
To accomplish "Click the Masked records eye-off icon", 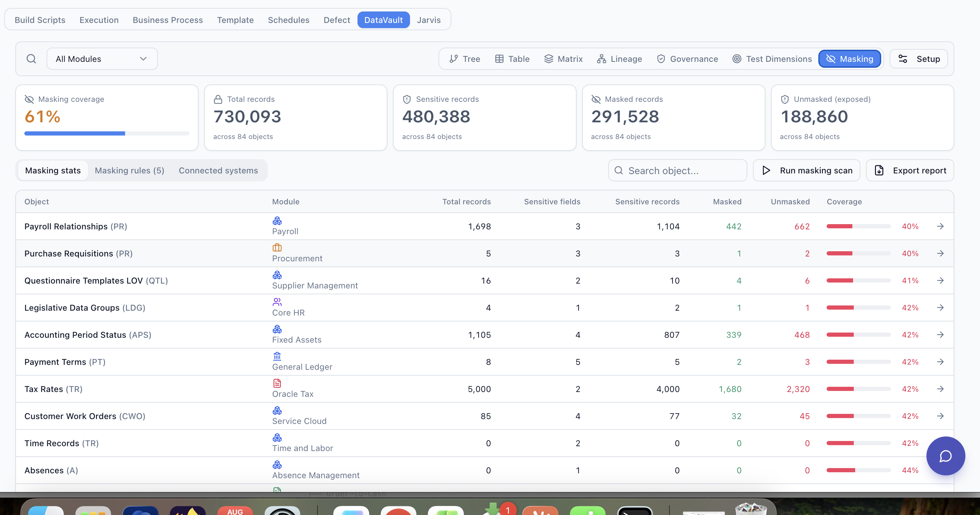I will coord(596,99).
